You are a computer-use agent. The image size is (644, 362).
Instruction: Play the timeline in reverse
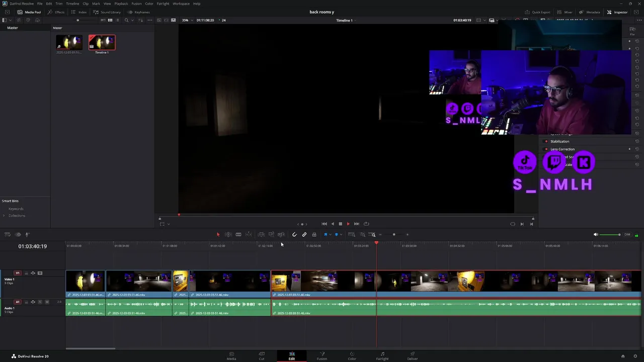click(x=332, y=224)
